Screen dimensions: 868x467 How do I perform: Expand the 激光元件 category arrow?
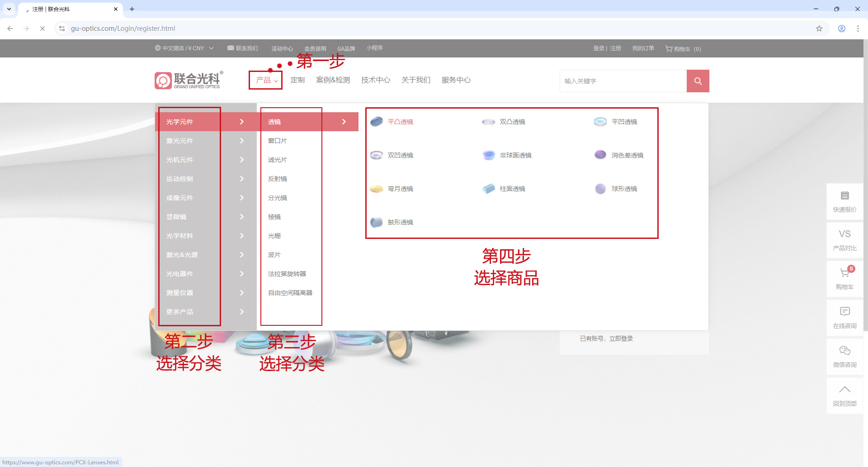pos(242,141)
